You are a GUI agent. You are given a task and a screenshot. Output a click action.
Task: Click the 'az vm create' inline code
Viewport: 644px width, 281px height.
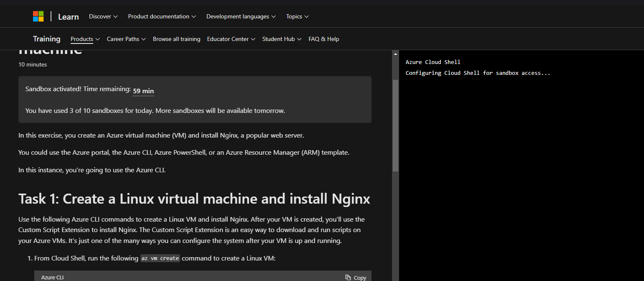click(x=160, y=258)
